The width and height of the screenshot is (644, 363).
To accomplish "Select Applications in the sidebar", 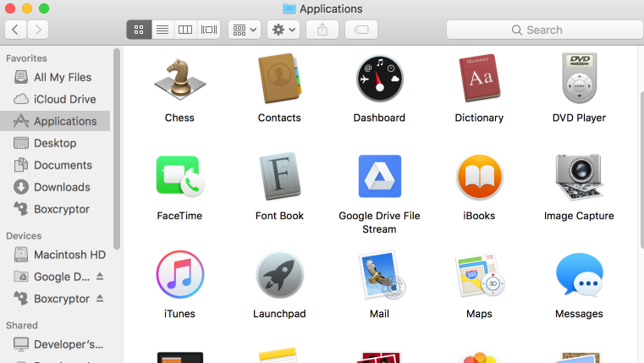I will (55, 121).
